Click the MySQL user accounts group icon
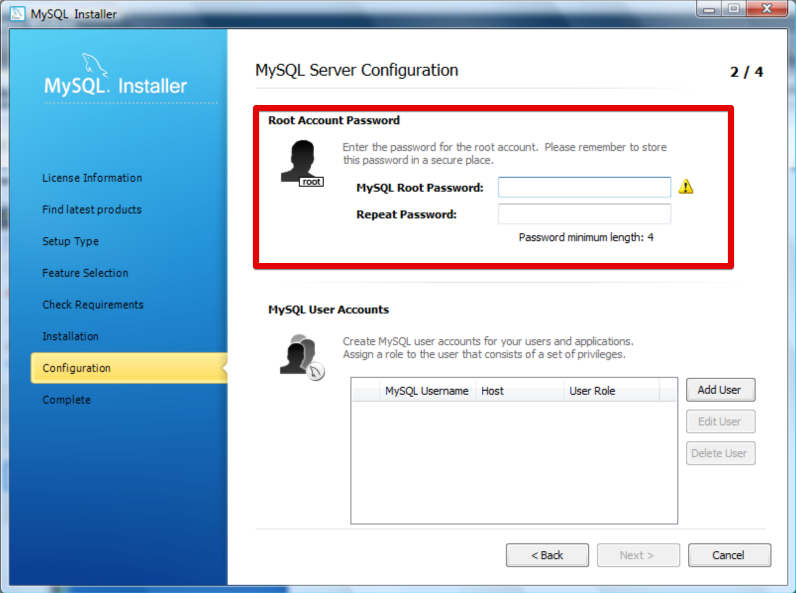Viewport: 796px width, 593px height. point(302,356)
